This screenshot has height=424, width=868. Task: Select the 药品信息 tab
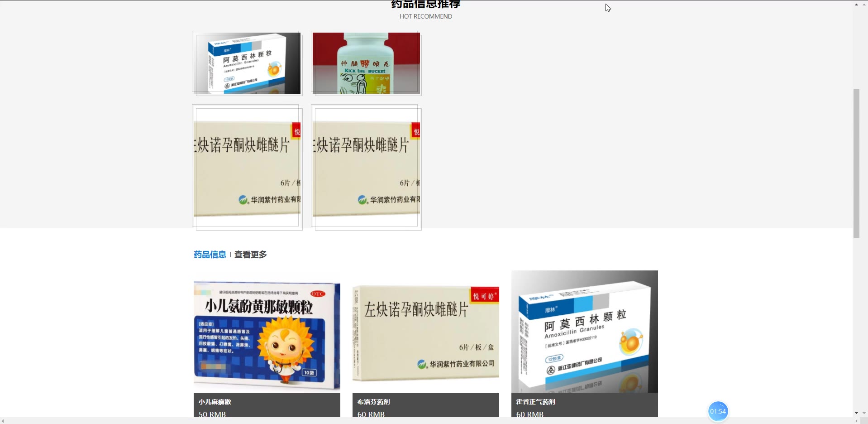(210, 255)
